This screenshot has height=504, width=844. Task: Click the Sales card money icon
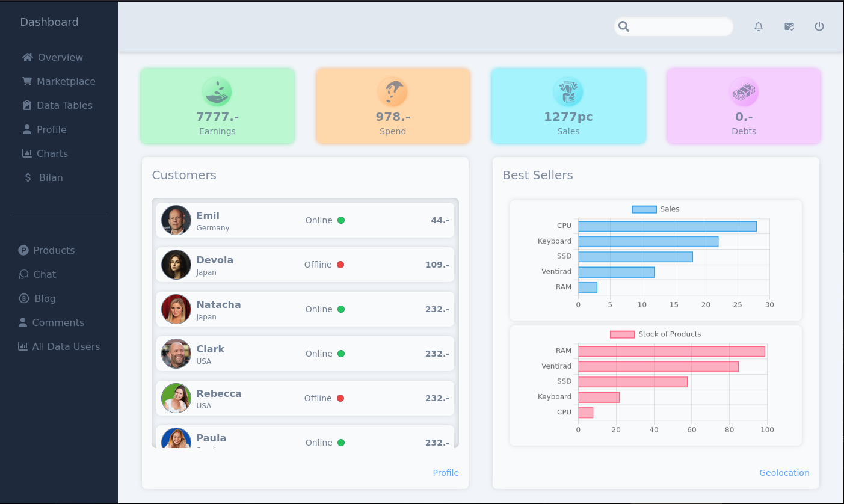point(568,92)
